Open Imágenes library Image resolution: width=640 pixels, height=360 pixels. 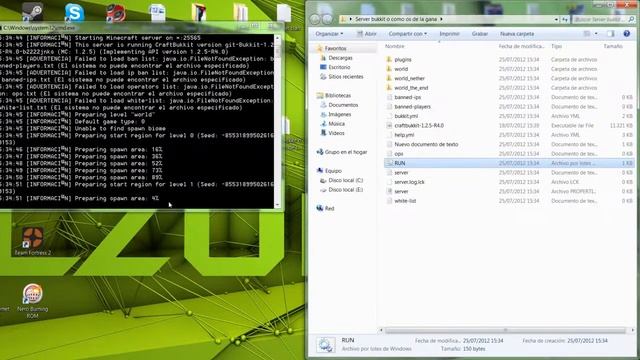[339, 114]
